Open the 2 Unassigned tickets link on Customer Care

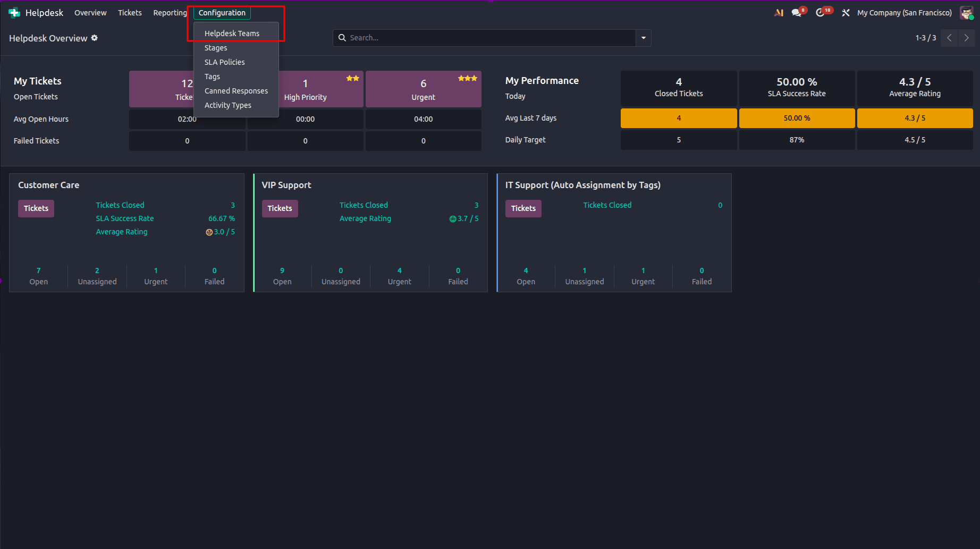tap(97, 276)
